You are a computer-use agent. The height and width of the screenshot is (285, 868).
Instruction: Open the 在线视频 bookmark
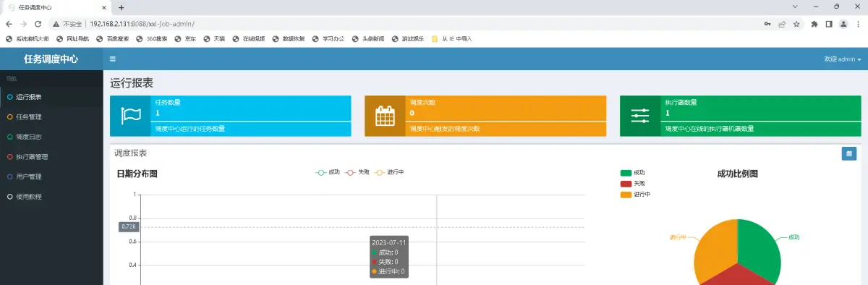[248, 38]
